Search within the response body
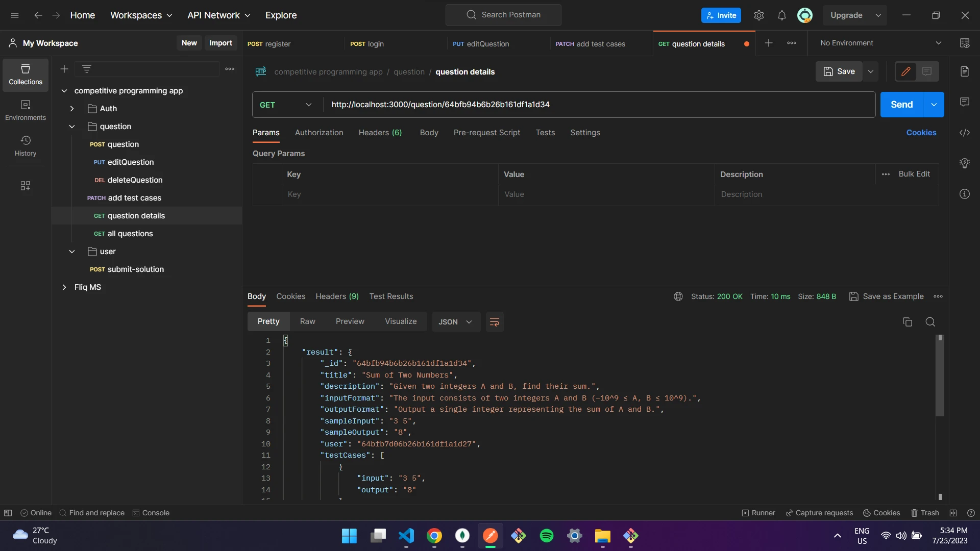 930,322
